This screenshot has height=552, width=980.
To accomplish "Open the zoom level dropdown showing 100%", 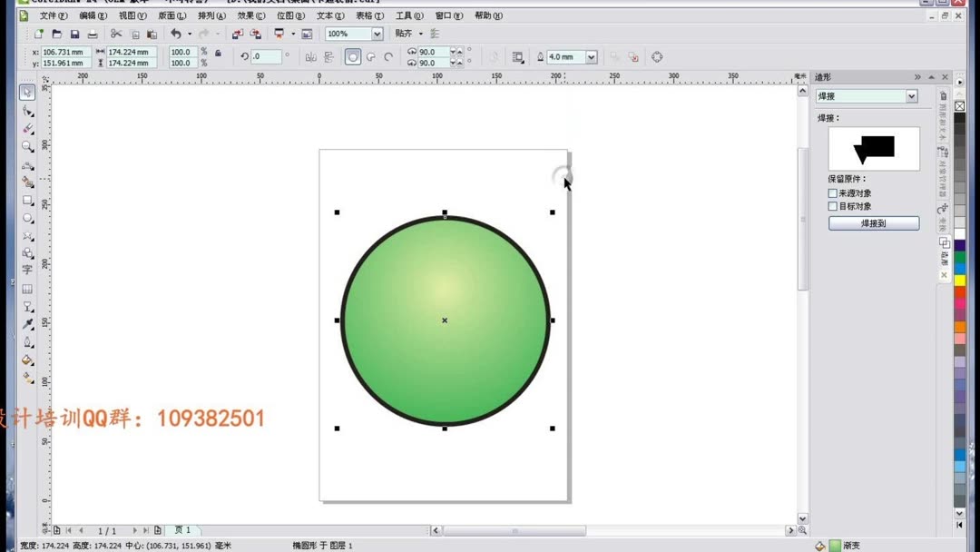I will click(x=375, y=34).
